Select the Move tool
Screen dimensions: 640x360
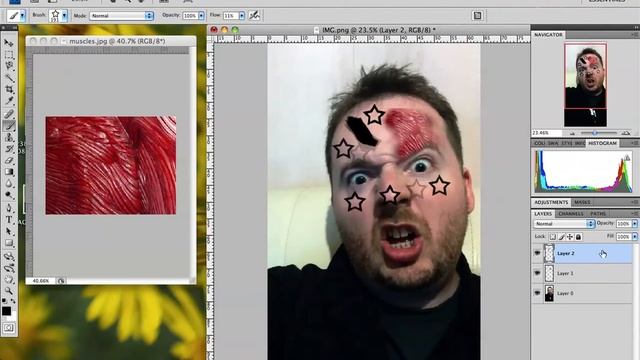click(x=9, y=43)
